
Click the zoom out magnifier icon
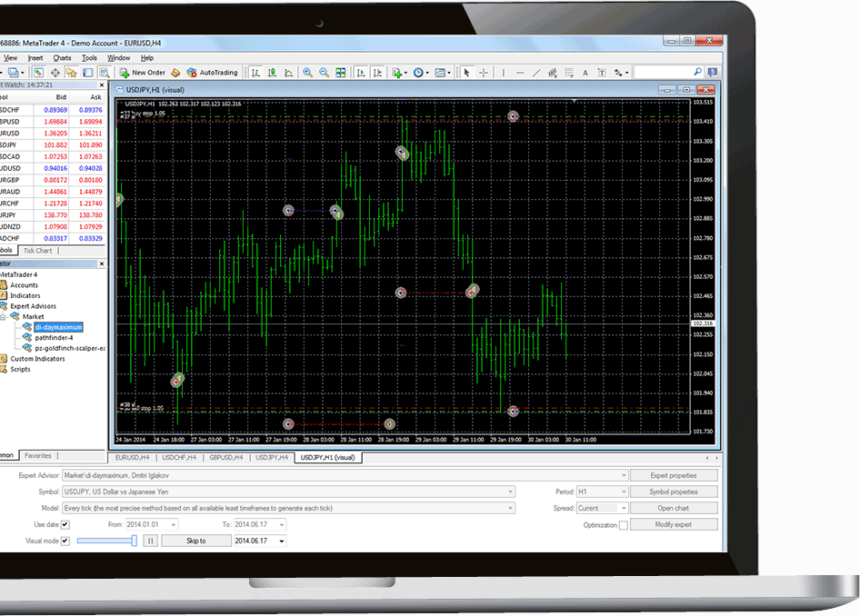pos(324,73)
